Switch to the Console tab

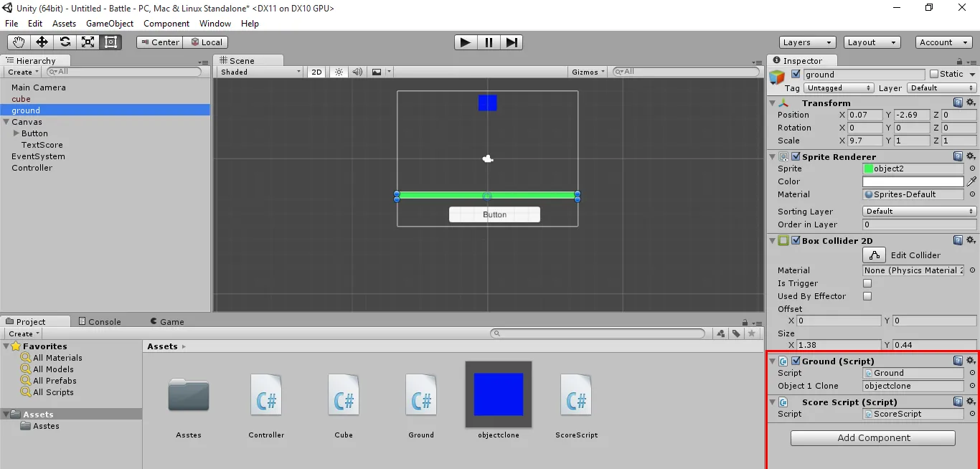99,321
